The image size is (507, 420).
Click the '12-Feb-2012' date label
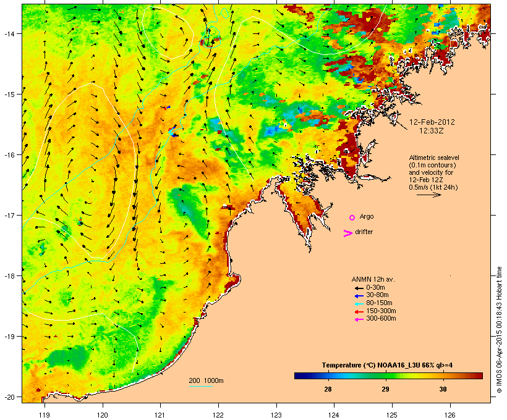click(x=432, y=122)
